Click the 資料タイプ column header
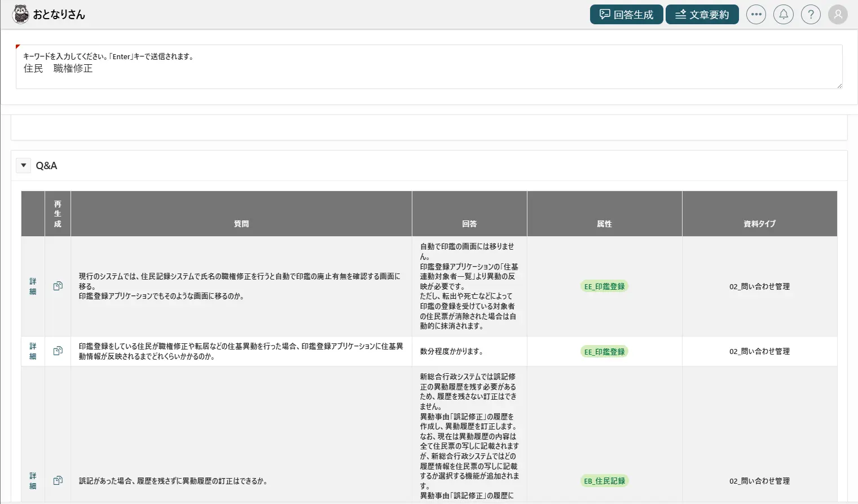 tap(759, 224)
